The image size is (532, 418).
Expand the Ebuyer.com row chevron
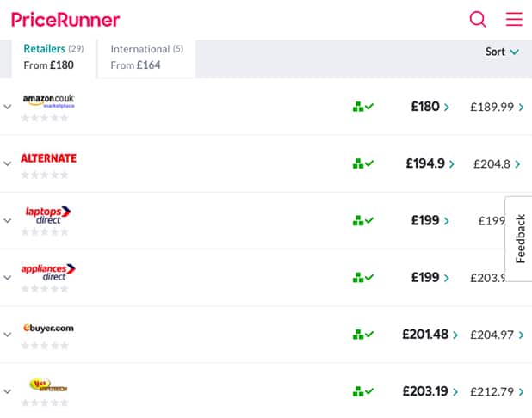pos(8,335)
